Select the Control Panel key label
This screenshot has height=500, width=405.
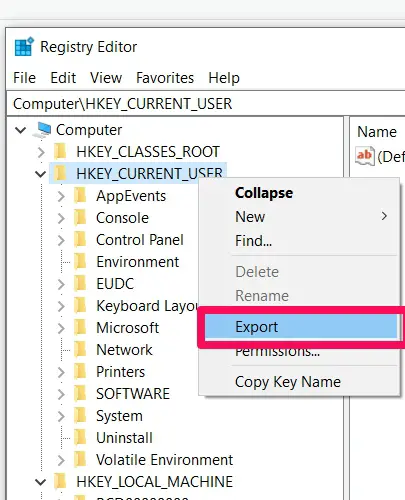140,240
